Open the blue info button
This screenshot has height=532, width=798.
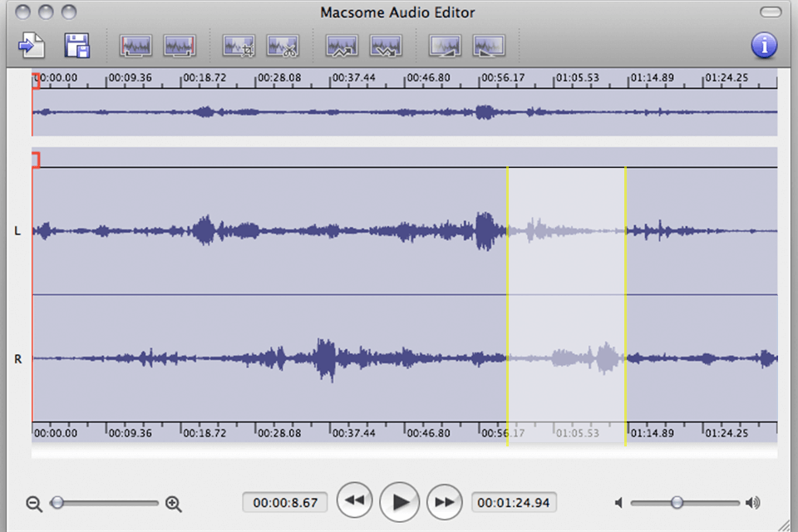pyautogui.click(x=764, y=45)
